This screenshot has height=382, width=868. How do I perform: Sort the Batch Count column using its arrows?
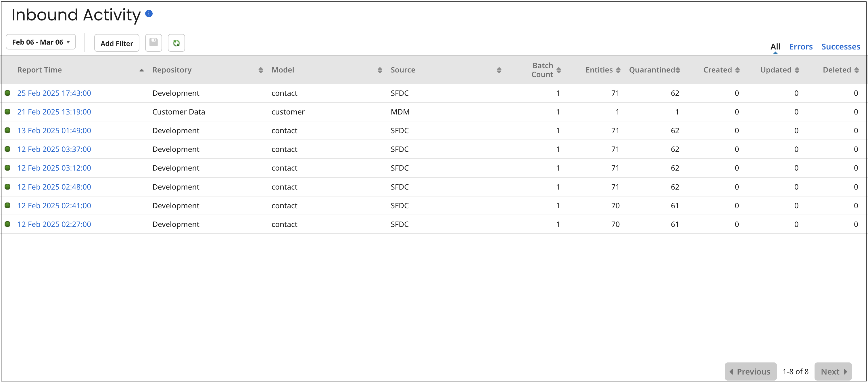click(559, 70)
